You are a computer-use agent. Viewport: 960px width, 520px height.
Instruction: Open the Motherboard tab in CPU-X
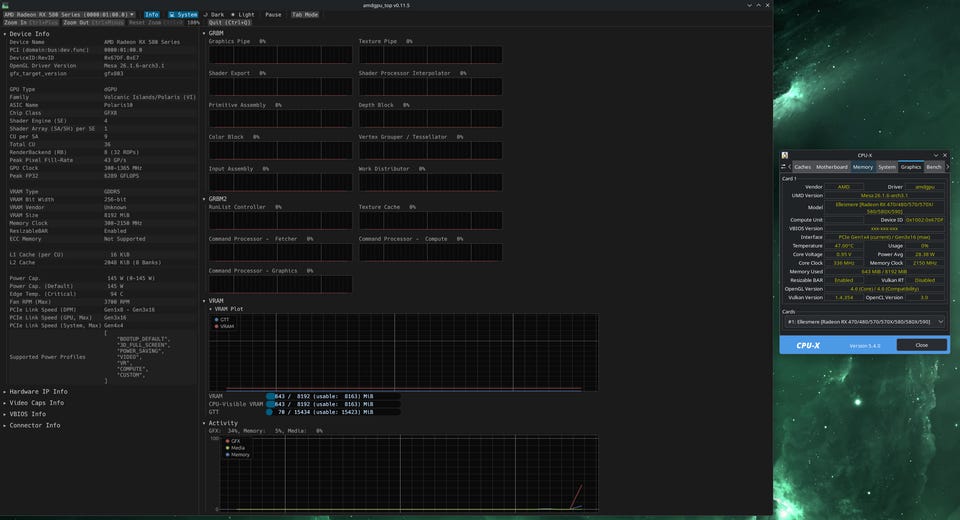pyautogui.click(x=831, y=167)
